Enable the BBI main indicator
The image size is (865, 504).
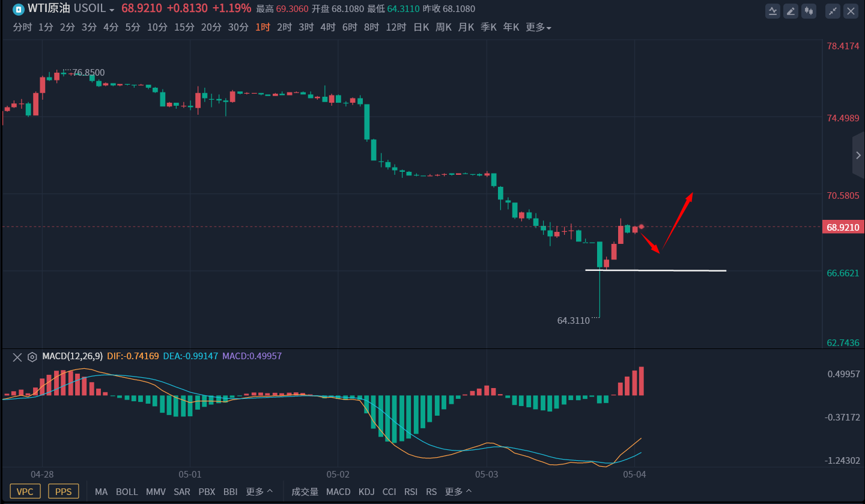(231, 491)
